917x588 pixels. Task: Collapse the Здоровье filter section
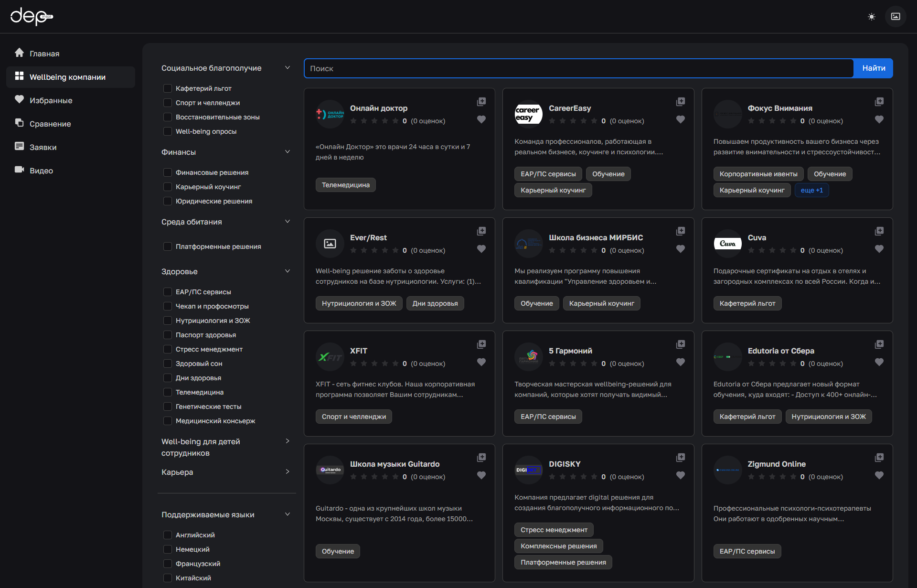click(x=288, y=271)
